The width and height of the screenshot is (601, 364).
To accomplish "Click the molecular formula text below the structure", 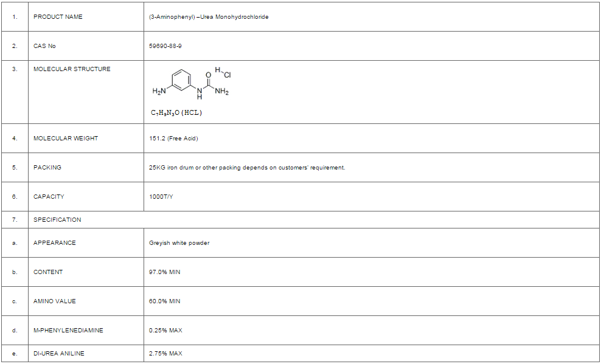I will 176,113.
